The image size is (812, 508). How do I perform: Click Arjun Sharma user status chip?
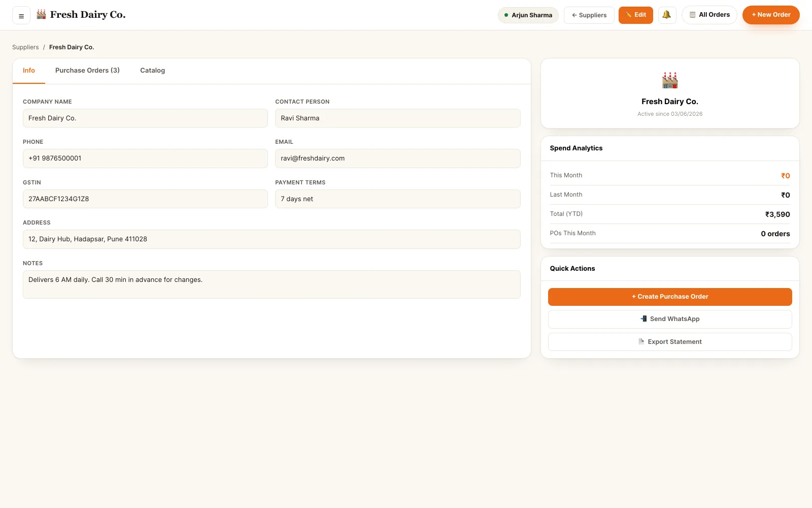pyautogui.click(x=528, y=15)
